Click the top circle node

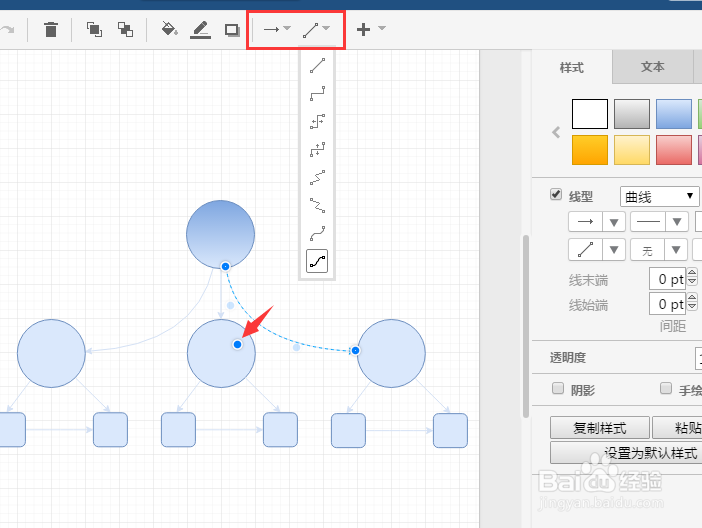(x=220, y=233)
